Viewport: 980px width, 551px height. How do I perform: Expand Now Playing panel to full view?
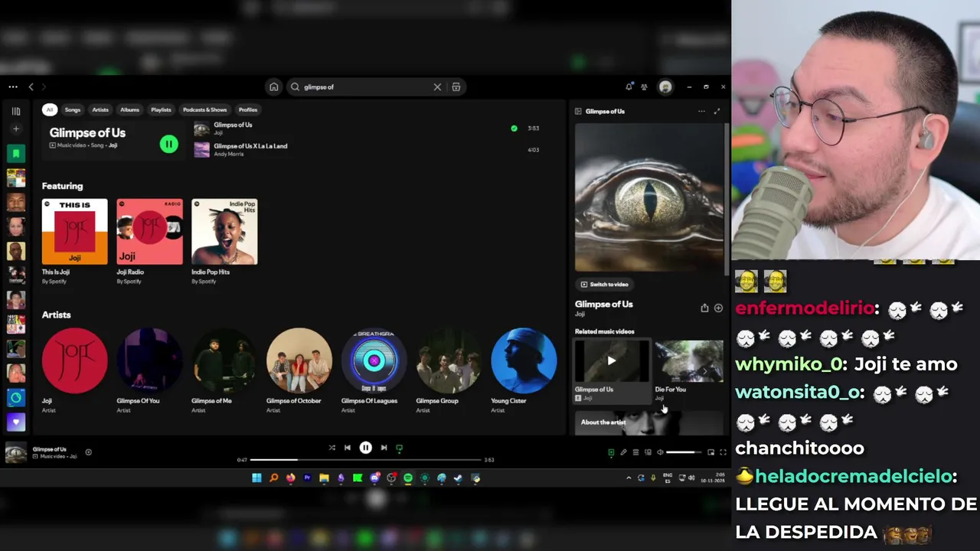coord(717,112)
